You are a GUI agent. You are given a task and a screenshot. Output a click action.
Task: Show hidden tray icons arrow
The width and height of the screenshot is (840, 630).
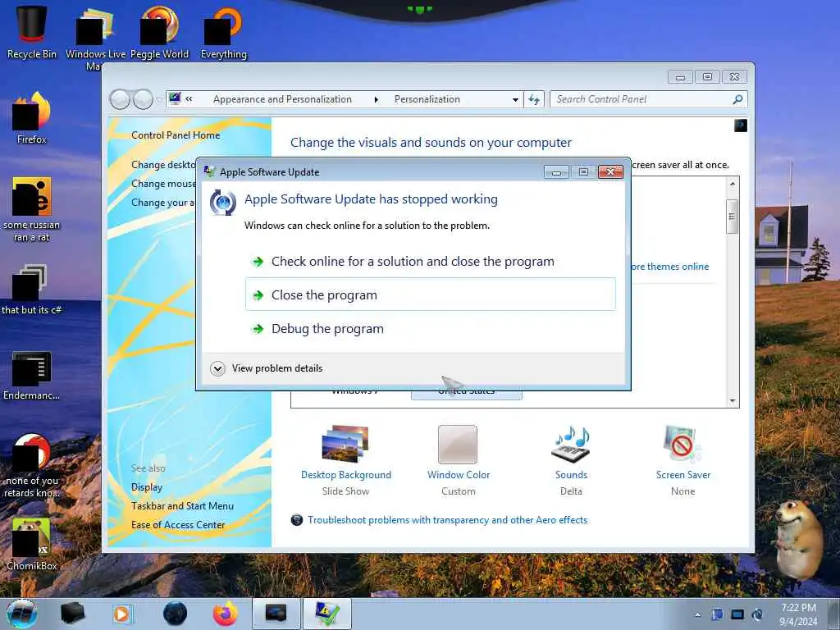[697, 615]
